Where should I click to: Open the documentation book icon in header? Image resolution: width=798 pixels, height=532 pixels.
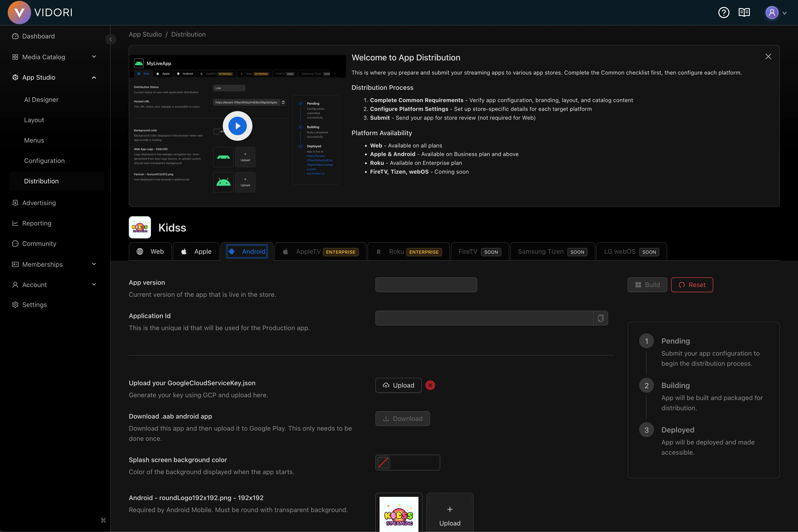click(745, 12)
